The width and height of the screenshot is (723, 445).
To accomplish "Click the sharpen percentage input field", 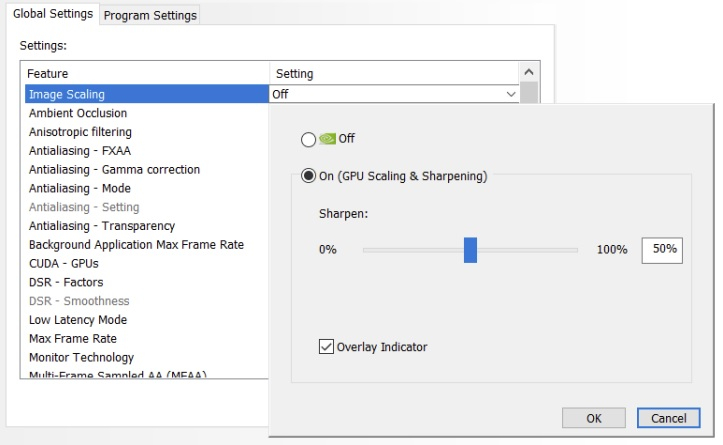I will pos(661,249).
